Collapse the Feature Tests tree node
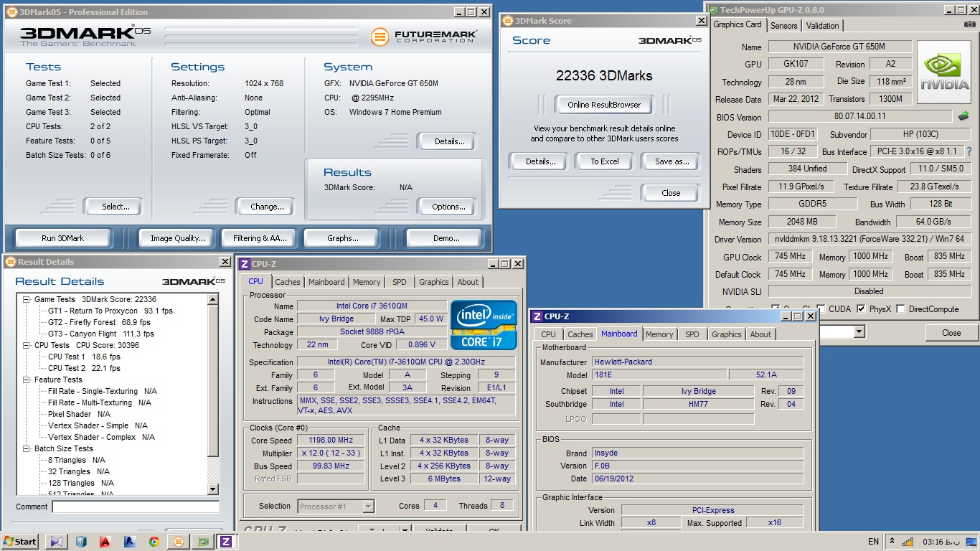The width and height of the screenshot is (980, 551). coord(27,380)
